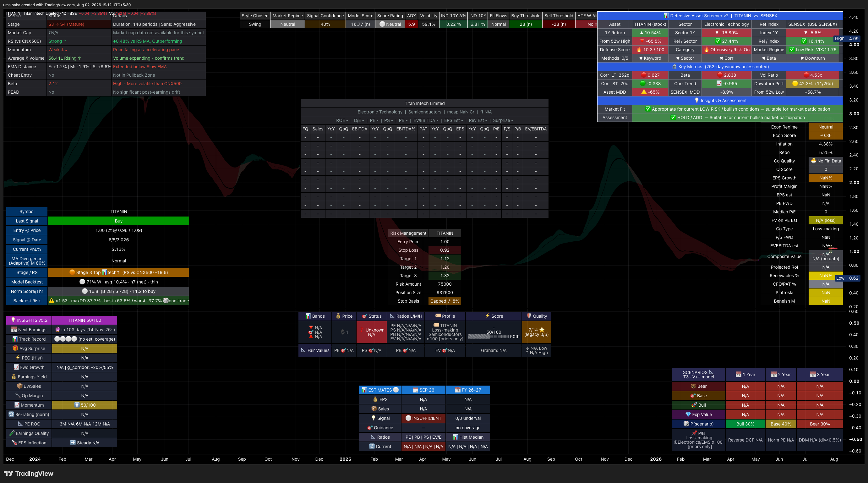868x483 pixels.
Task: Click the 2025 label on the time axis
Action: click(345, 459)
